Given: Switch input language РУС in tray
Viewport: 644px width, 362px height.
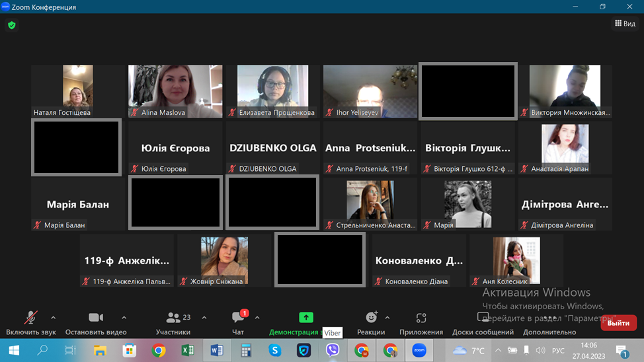Looking at the screenshot, I should coord(558,350).
